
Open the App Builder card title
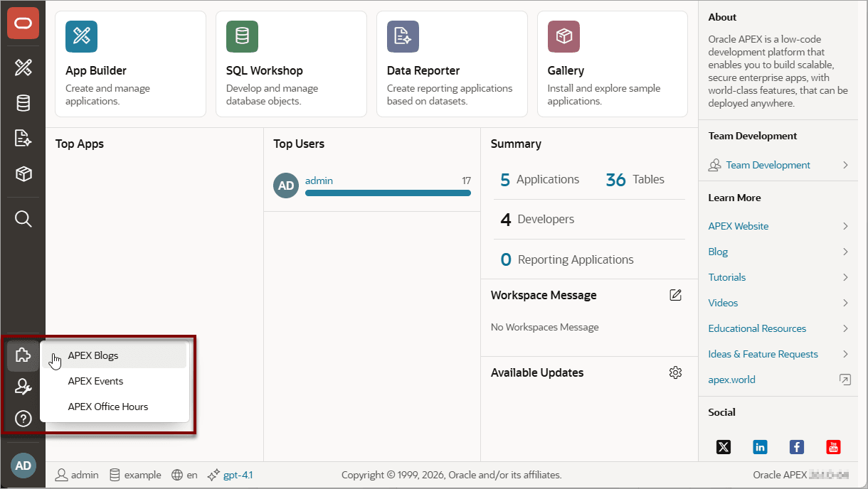pyautogui.click(x=96, y=70)
